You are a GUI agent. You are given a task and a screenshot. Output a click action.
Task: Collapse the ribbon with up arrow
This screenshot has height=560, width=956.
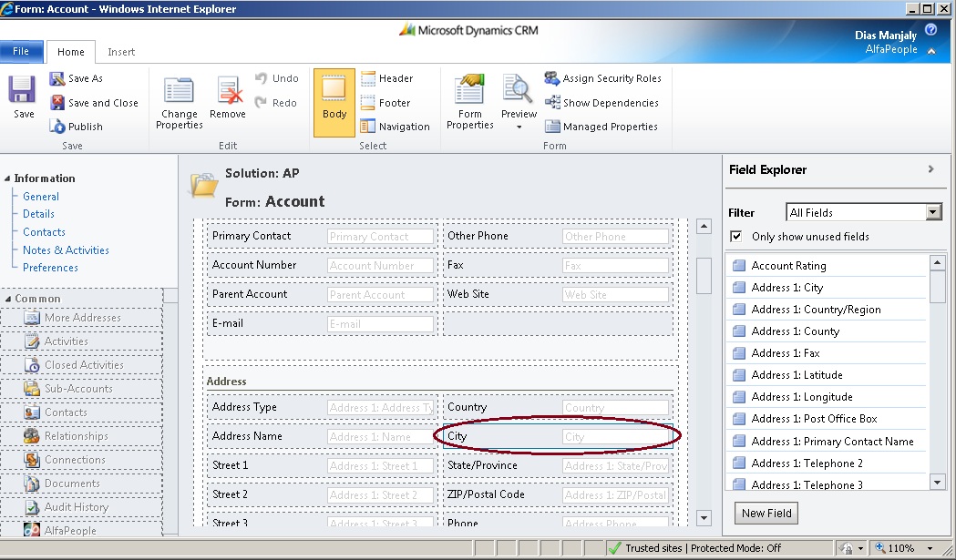[931, 51]
